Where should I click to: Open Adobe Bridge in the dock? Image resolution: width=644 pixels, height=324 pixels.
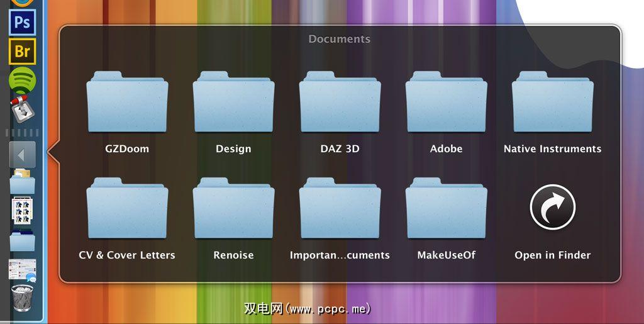click(x=22, y=52)
